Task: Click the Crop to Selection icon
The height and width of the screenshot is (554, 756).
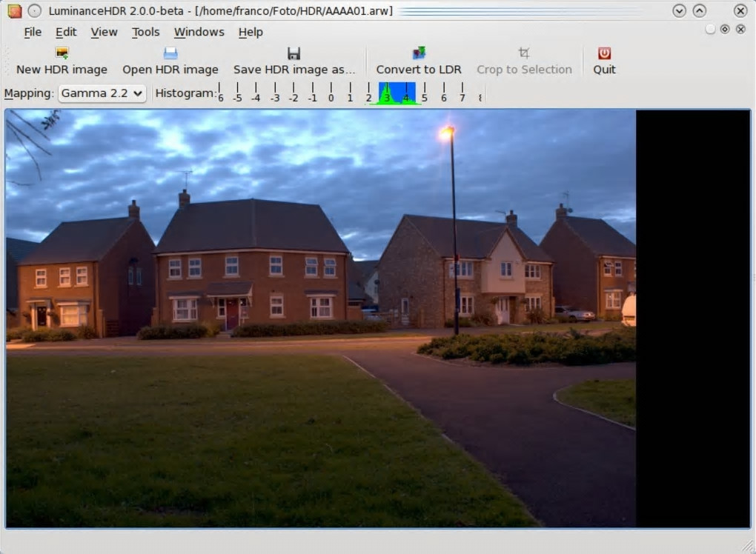Action: [524, 53]
